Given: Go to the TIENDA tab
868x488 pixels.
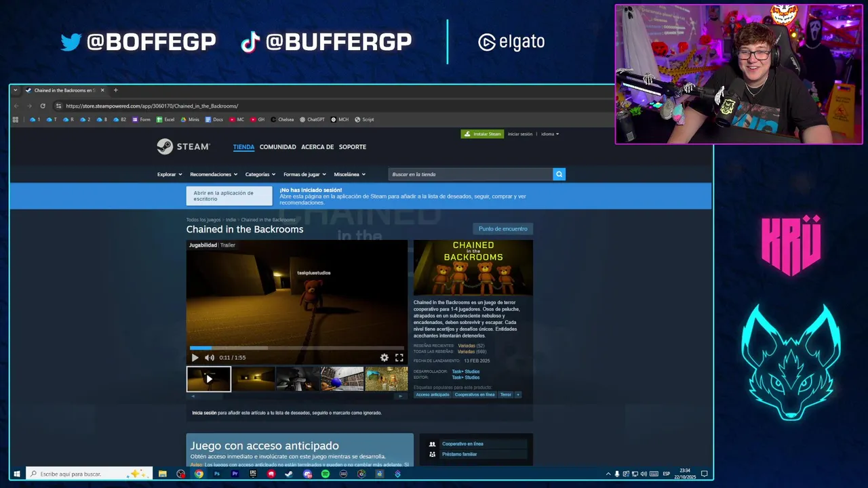Looking at the screenshot, I should [x=243, y=146].
